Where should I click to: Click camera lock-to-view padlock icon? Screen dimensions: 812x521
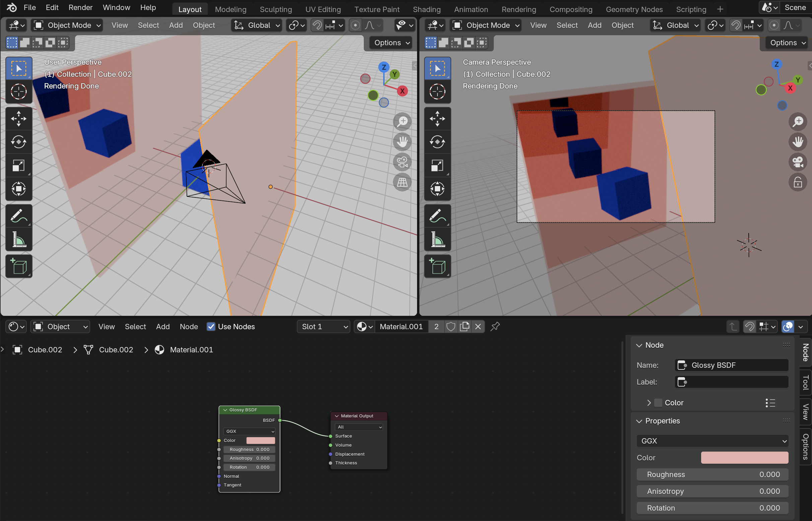pos(798,182)
